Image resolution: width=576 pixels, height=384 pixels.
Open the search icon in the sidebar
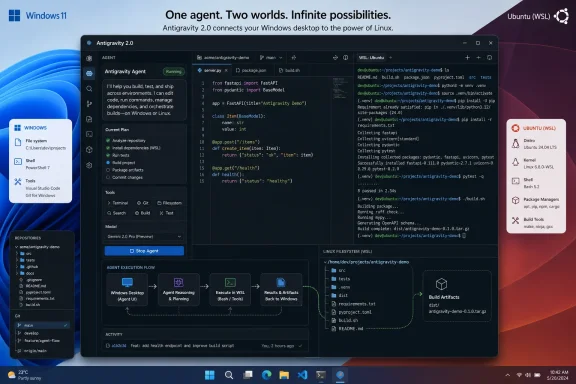point(89,89)
